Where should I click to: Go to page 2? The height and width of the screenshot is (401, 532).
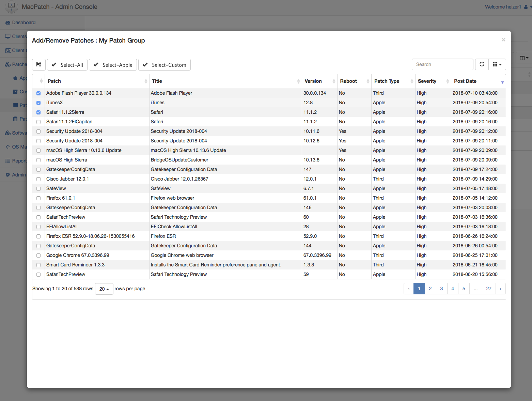pyautogui.click(x=430, y=289)
